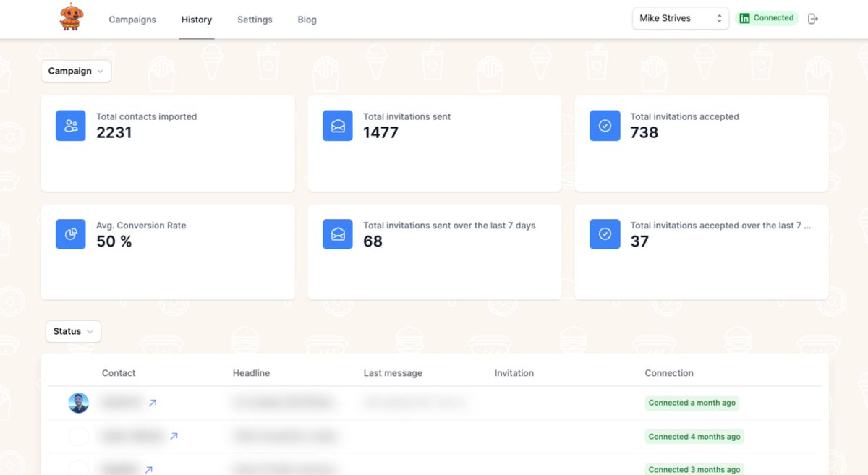Image resolution: width=868 pixels, height=475 pixels.
Task: Click the Connected 3 months ago badge
Action: pos(694,469)
